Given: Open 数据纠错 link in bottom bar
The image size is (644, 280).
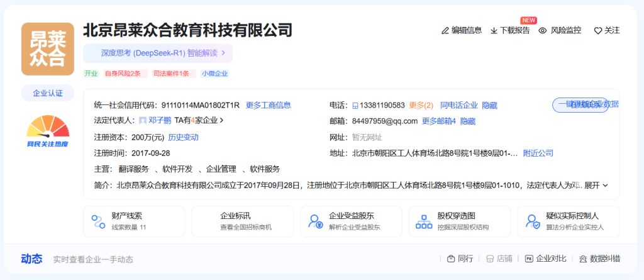Looking at the screenshot, I should [x=605, y=259].
